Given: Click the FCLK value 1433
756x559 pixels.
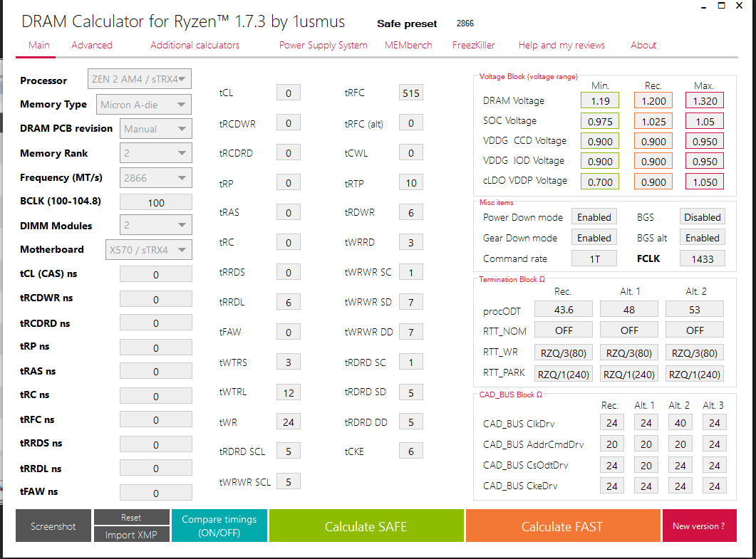Looking at the screenshot, I should pos(703,258).
